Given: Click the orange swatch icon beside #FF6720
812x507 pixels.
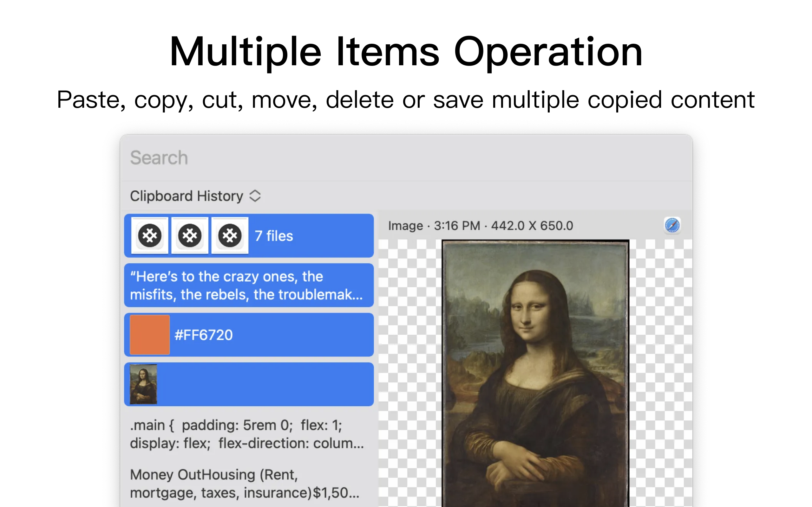Looking at the screenshot, I should pyautogui.click(x=150, y=334).
